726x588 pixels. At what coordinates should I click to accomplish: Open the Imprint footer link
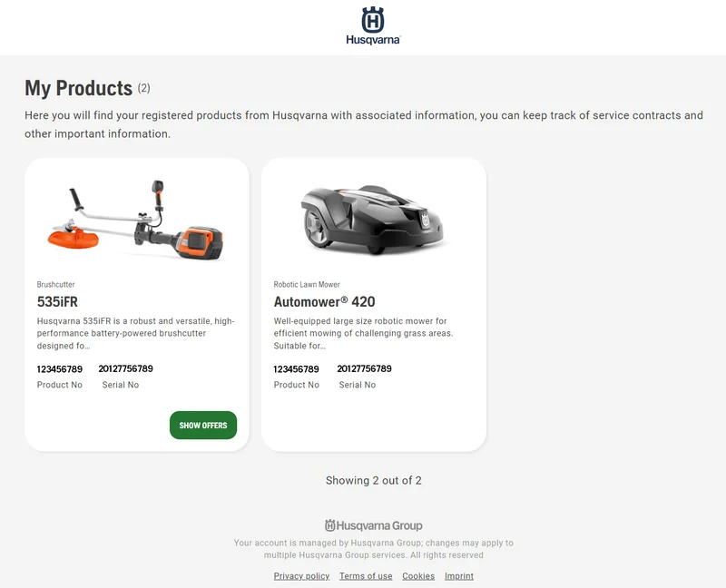[x=459, y=576]
